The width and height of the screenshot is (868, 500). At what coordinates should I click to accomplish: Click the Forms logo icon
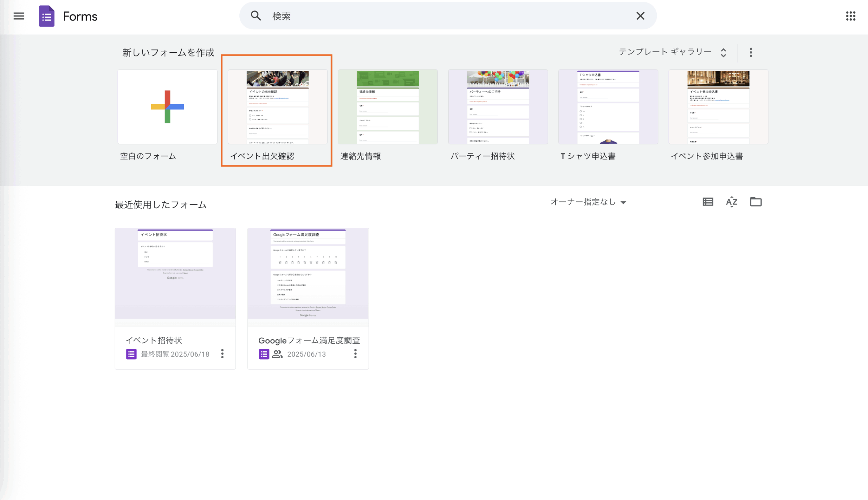[x=47, y=16]
